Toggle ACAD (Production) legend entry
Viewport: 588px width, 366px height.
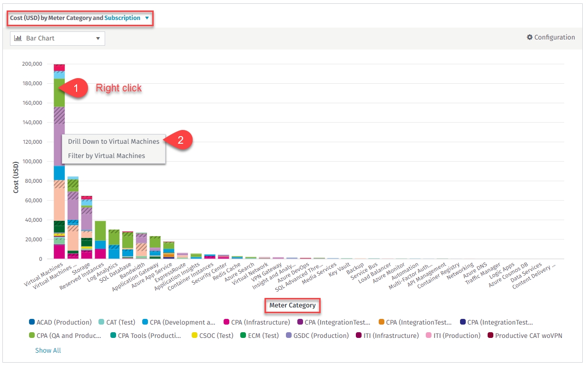click(x=64, y=322)
